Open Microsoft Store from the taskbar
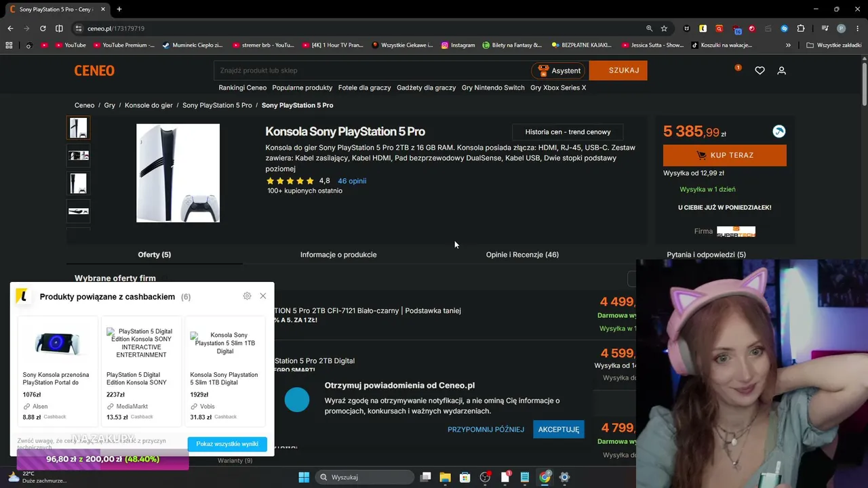The width and height of the screenshot is (868, 488). [465, 477]
